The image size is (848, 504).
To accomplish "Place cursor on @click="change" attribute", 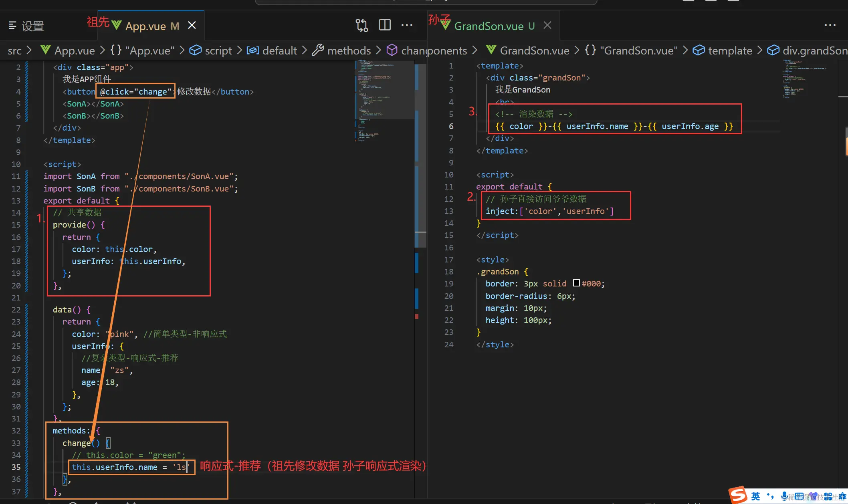I will pyautogui.click(x=135, y=92).
